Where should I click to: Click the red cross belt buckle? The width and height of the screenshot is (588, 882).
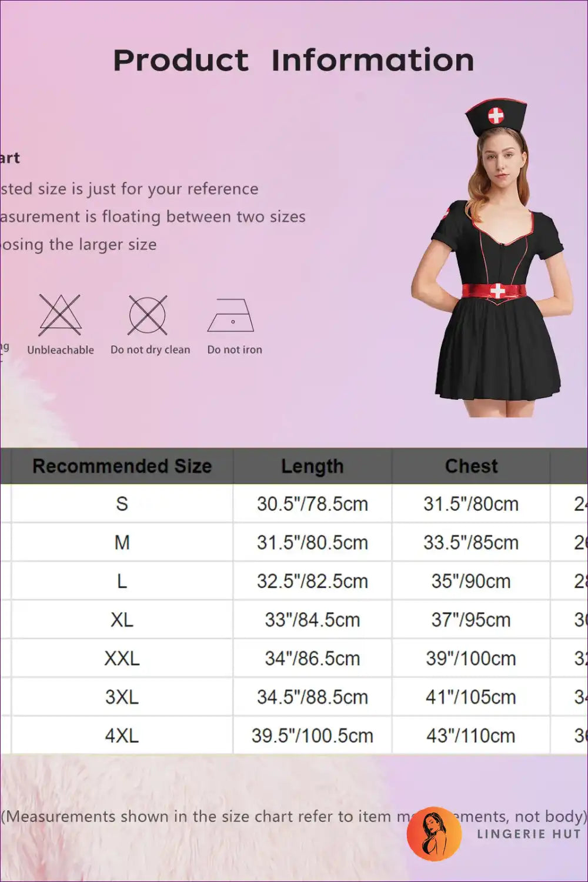click(x=497, y=290)
